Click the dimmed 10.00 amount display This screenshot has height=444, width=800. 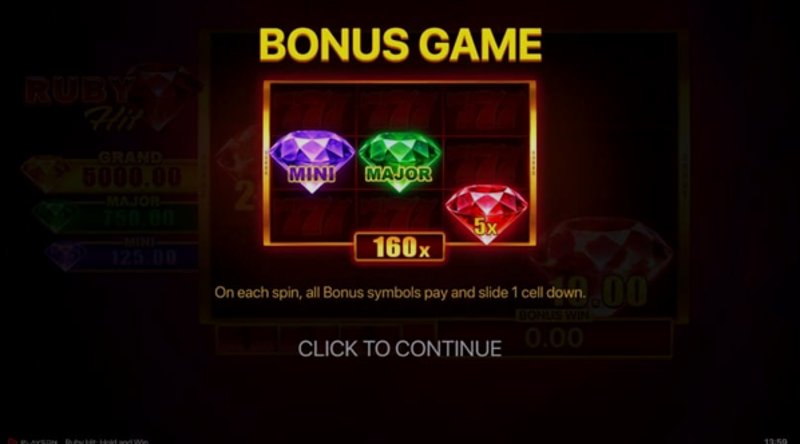pos(598,291)
